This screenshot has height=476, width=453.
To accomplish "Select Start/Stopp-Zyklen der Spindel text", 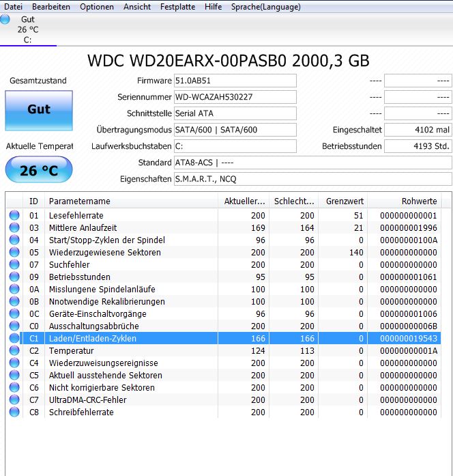I will [107, 240].
